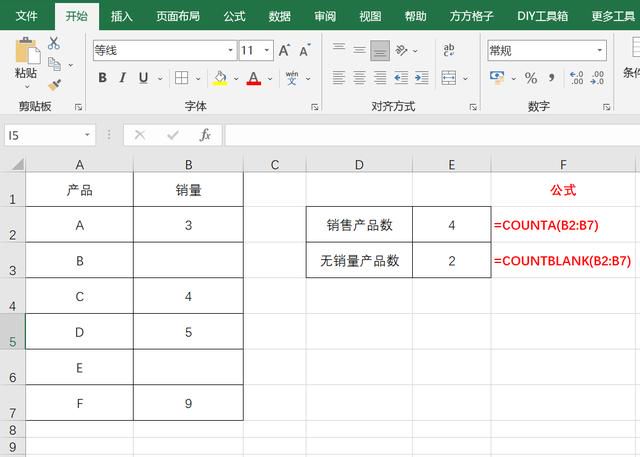Viewport: 640px width, 457px height.
Task: Click the Cut scissors icon
Action: [54, 43]
